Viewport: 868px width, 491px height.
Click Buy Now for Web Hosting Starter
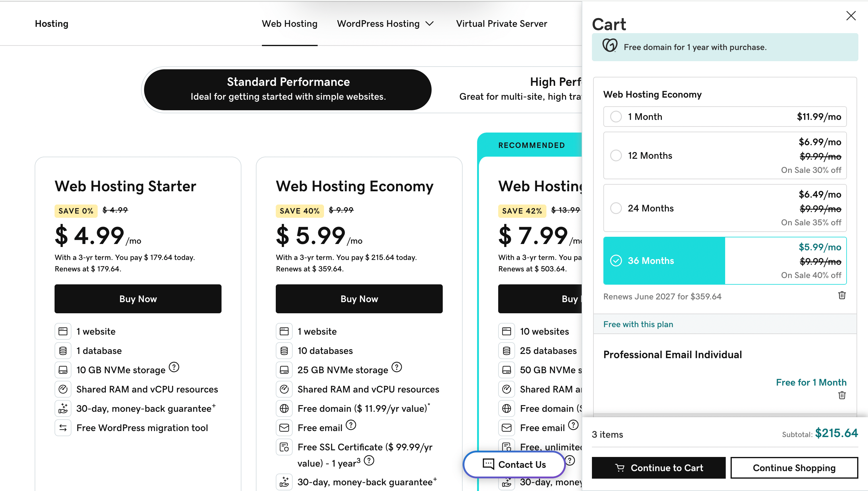138,299
